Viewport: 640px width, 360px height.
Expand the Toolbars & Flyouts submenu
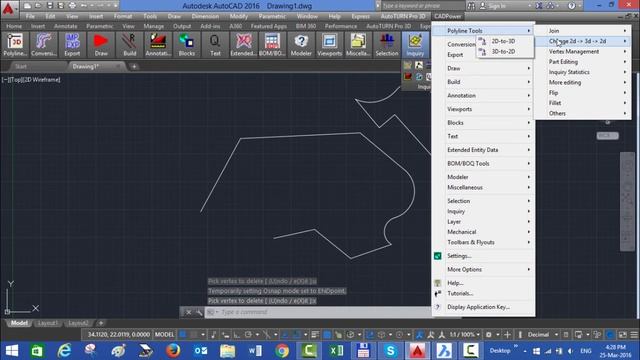tap(483, 242)
